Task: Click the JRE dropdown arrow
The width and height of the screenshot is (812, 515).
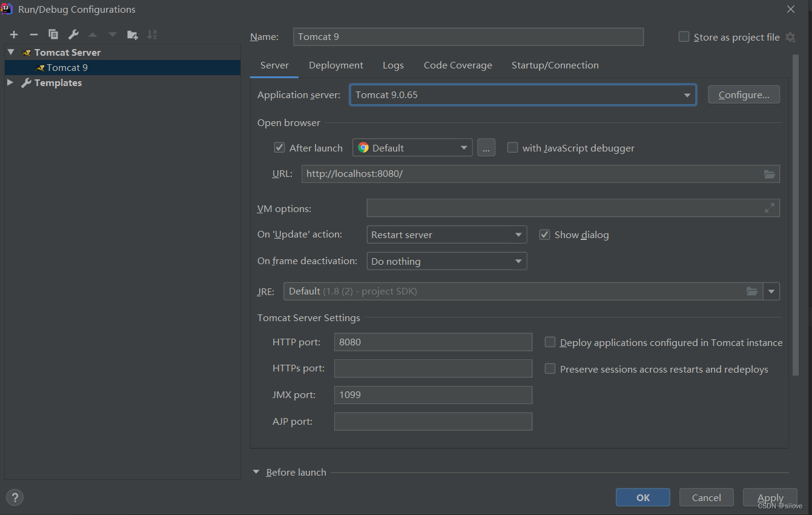Action: pyautogui.click(x=771, y=291)
